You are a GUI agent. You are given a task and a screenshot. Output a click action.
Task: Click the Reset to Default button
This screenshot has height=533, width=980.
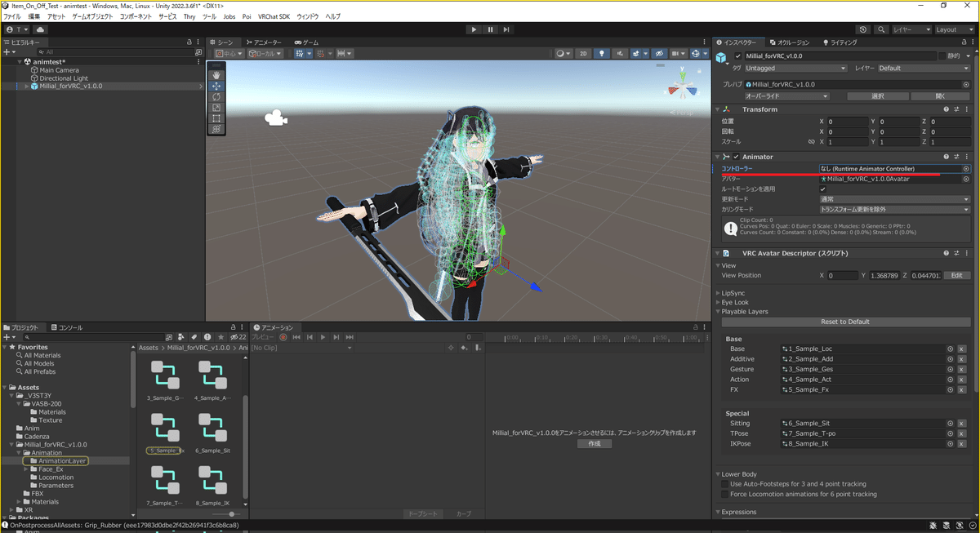[x=844, y=322]
